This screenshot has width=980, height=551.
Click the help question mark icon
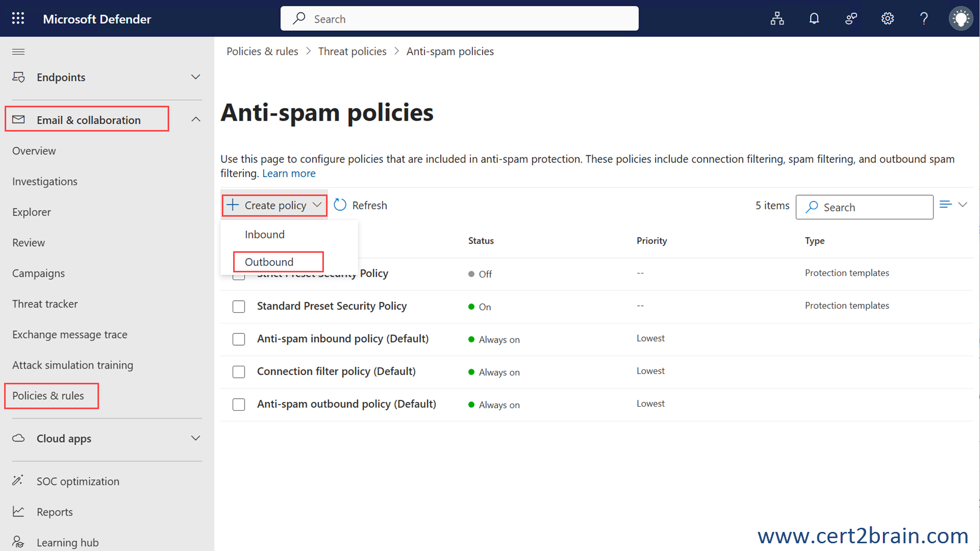924,19
